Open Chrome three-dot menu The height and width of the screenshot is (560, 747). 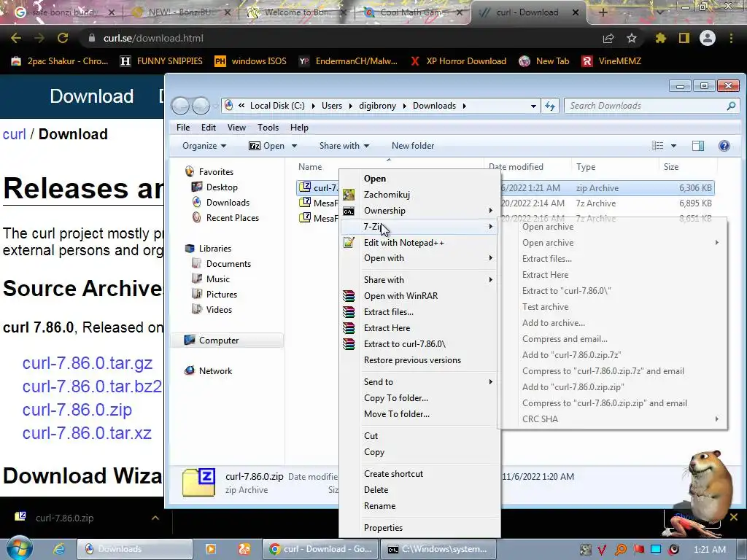tap(731, 38)
